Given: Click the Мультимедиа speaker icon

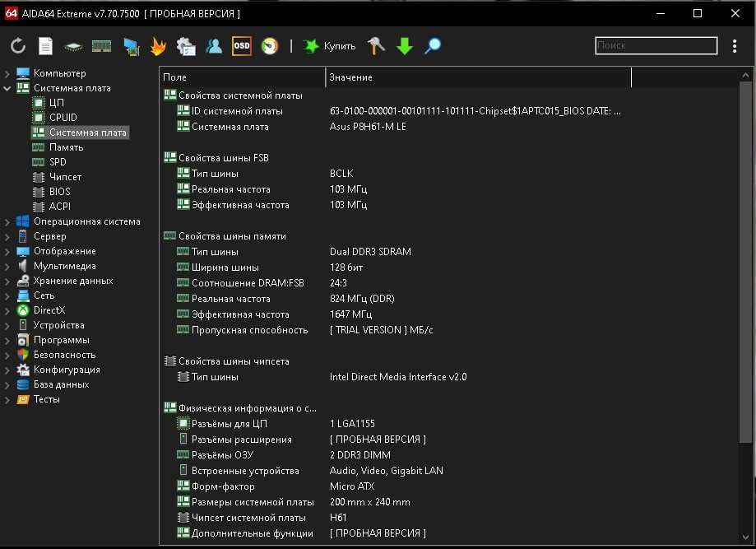Looking at the screenshot, I should click(x=23, y=266).
